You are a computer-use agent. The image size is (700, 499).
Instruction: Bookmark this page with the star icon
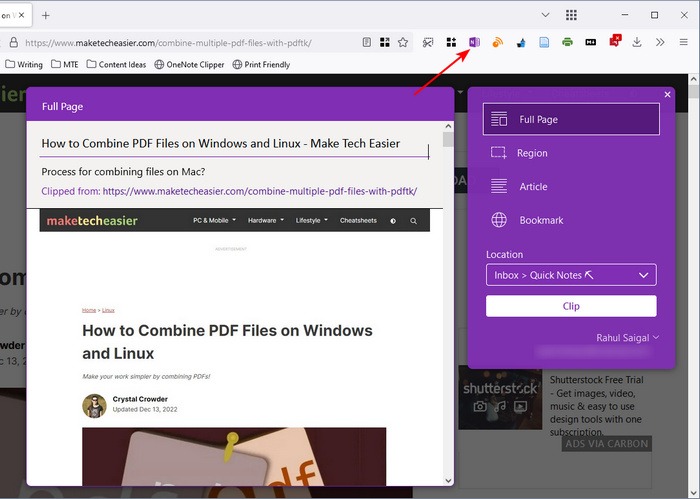[403, 42]
